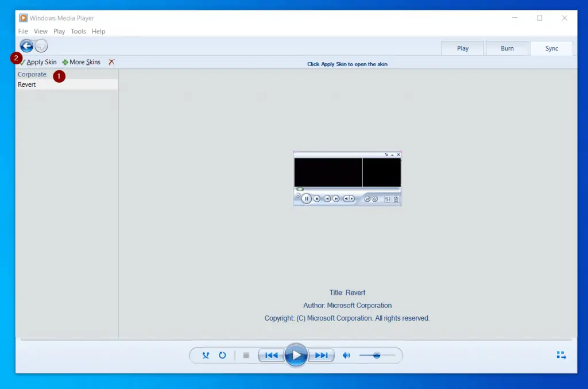
Task: Open the Tools menu
Action: (x=78, y=31)
